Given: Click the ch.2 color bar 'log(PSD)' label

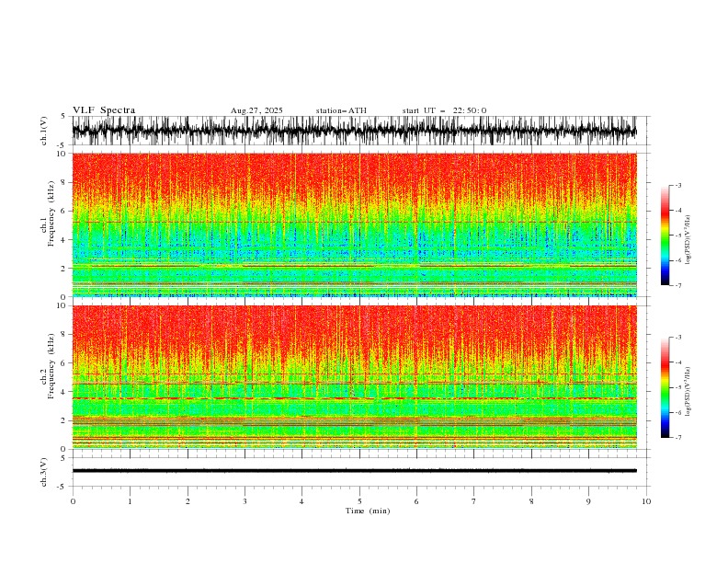Looking at the screenshot, I should (688, 392).
